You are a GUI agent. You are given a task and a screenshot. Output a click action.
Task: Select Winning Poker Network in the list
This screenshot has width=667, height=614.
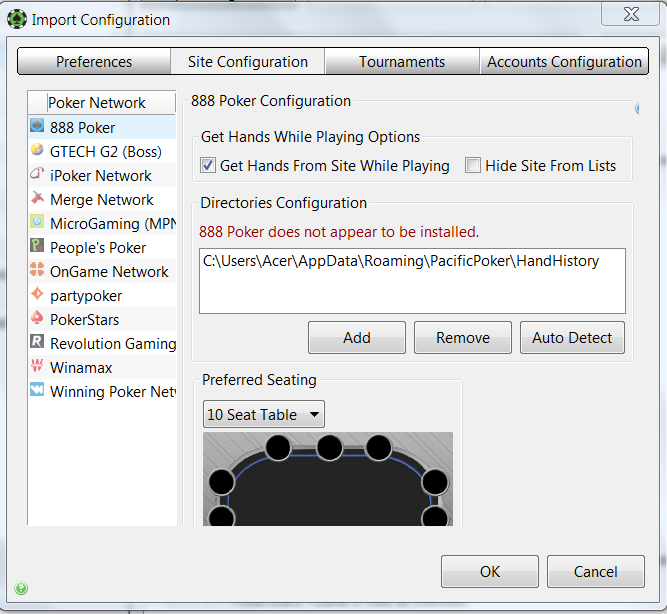[x=102, y=391]
